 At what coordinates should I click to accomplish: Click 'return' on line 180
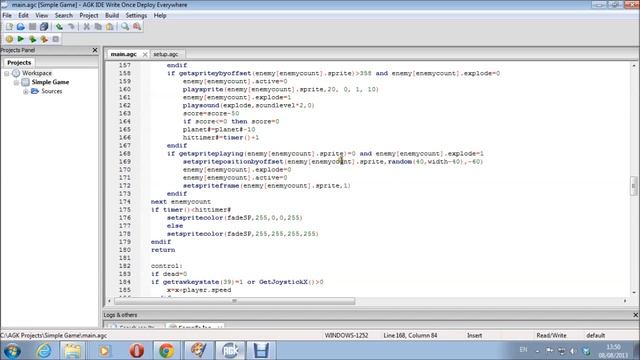(163, 250)
